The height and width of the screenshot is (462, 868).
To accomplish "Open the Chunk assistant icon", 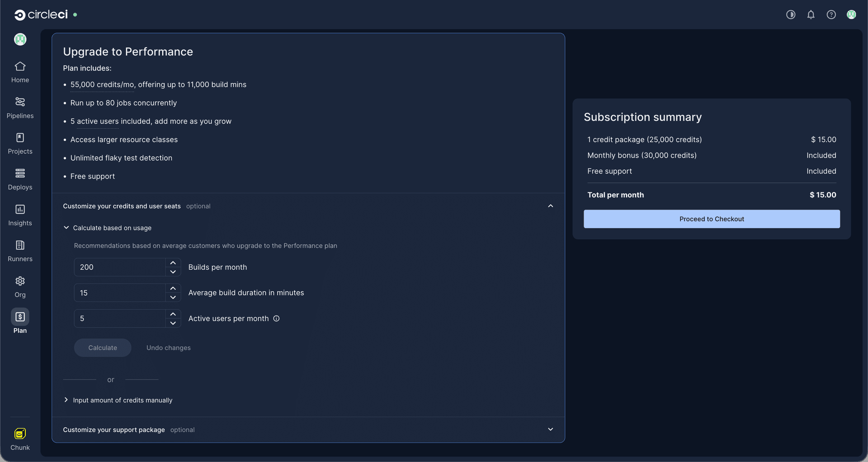I will [20, 434].
